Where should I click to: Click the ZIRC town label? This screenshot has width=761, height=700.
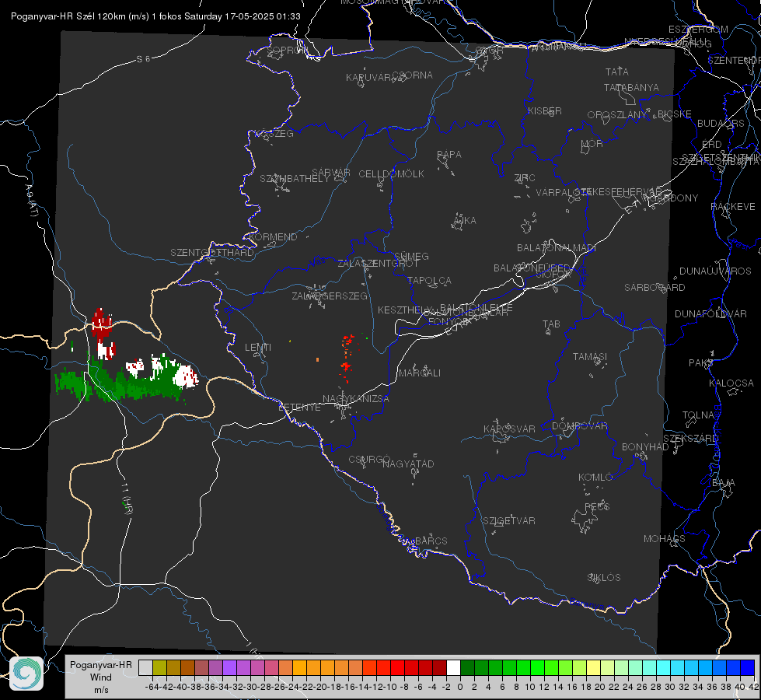[x=525, y=178]
